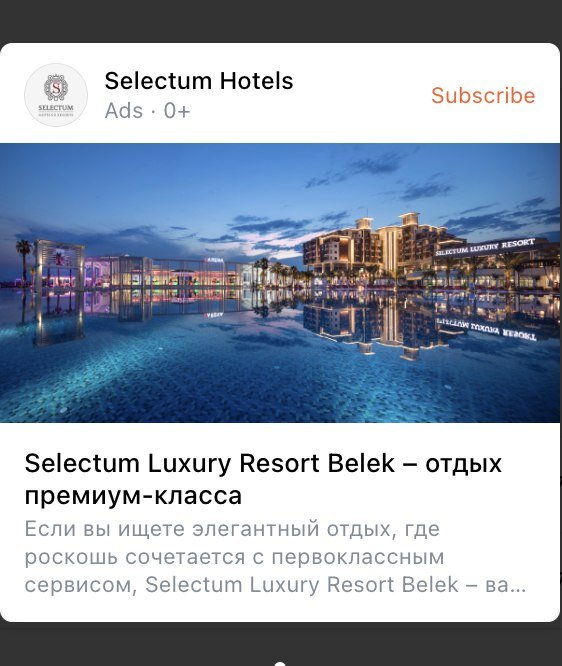Tap the gray ad description paragraph
The image size is (562, 666).
tap(275, 557)
